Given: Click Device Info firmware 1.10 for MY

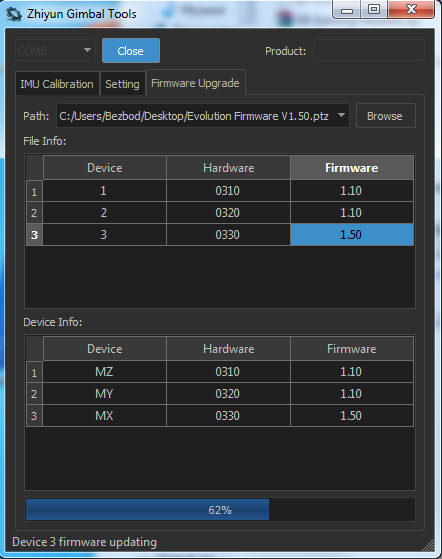Looking at the screenshot, I should (352, 394).
